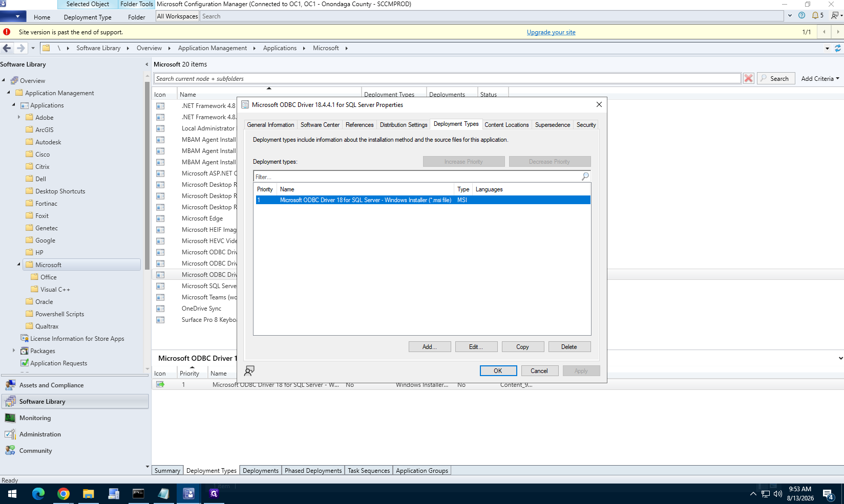Open the Application Requests node

click(58, 363)
